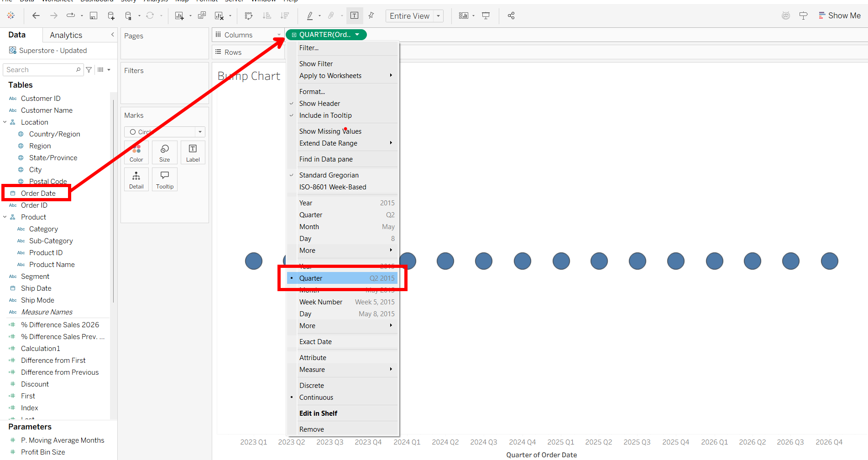Click the Sort Ascending icon

click(x=267, y=16)
